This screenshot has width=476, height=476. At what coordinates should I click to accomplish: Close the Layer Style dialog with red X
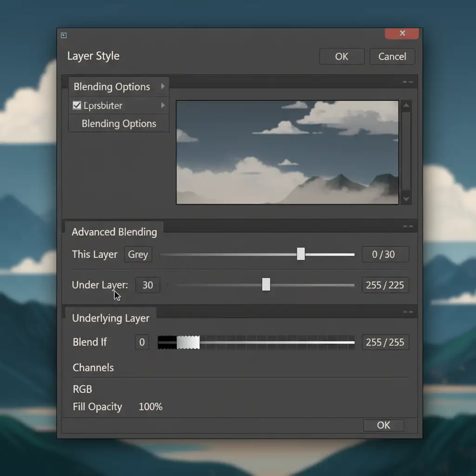pyautogui.click(x=402, y=33)
